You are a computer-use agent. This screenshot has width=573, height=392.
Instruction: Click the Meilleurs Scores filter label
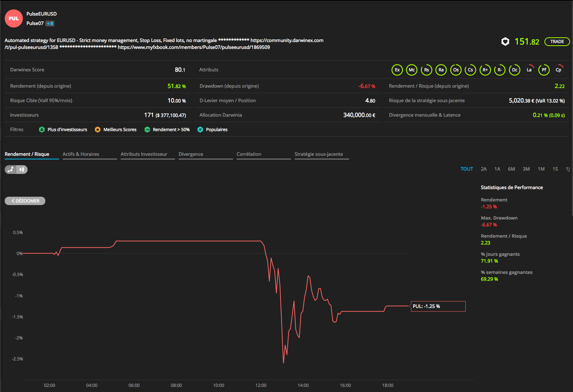click(120, 129)
